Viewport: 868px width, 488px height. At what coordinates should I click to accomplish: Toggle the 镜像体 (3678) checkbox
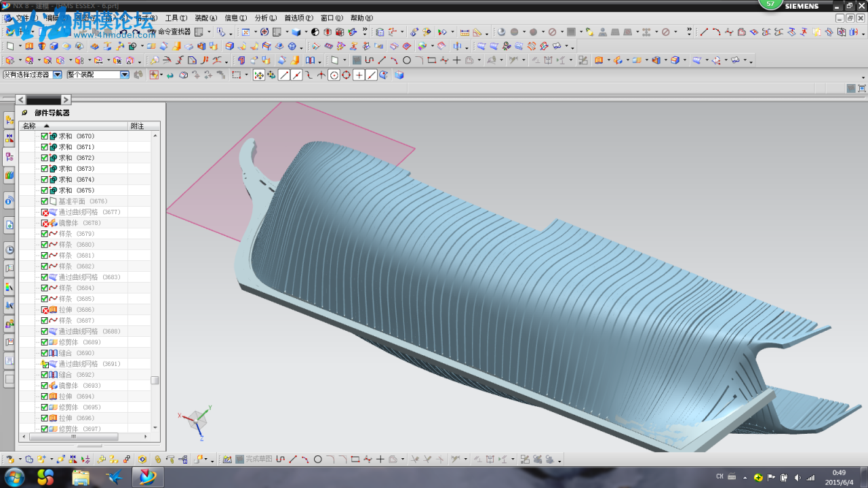point(45,223)
